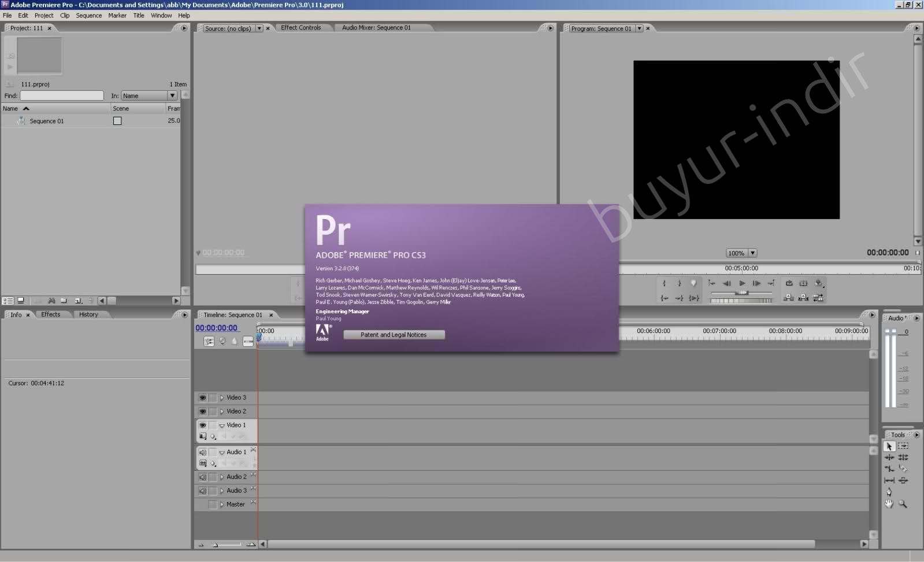924x562 pixels.
Task: Step forward one frame in Program monitor
Action: (756, 283)
